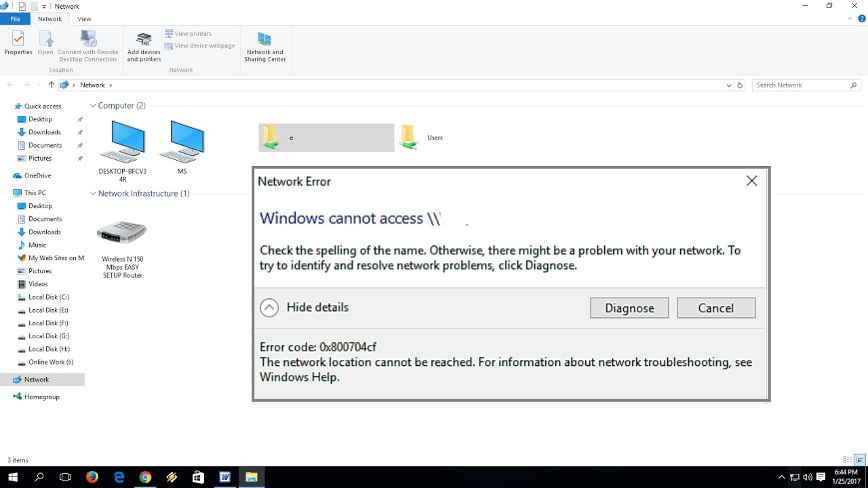Select the MS computer icon
The image size is (868, 488).
point(182,148)
